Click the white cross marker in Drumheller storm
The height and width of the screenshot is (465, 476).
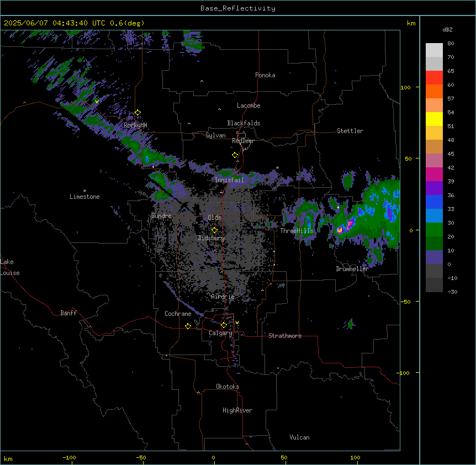[x=338, y=207]
